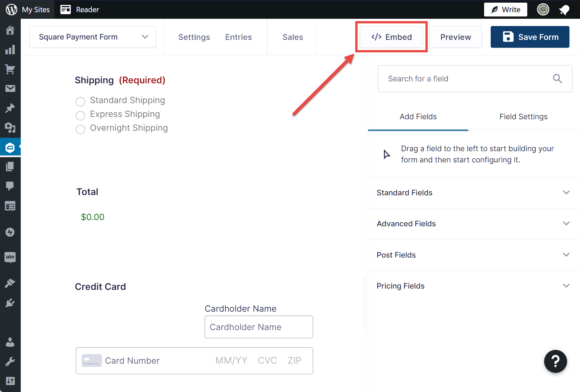This screenshot has height=392, width=580.
Task: Open the Feedback form icon
Action: click(10, 206)
